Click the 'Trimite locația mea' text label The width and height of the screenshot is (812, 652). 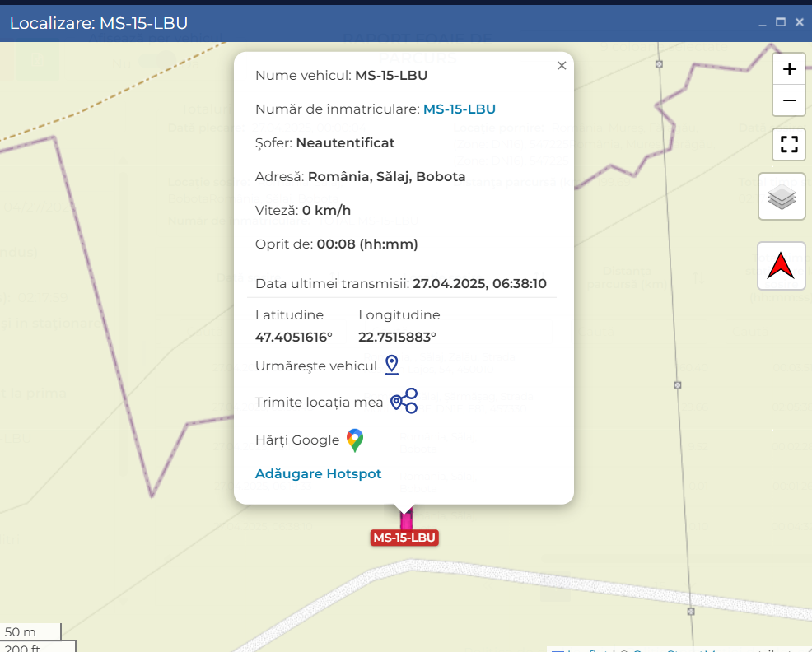(319, 403)
